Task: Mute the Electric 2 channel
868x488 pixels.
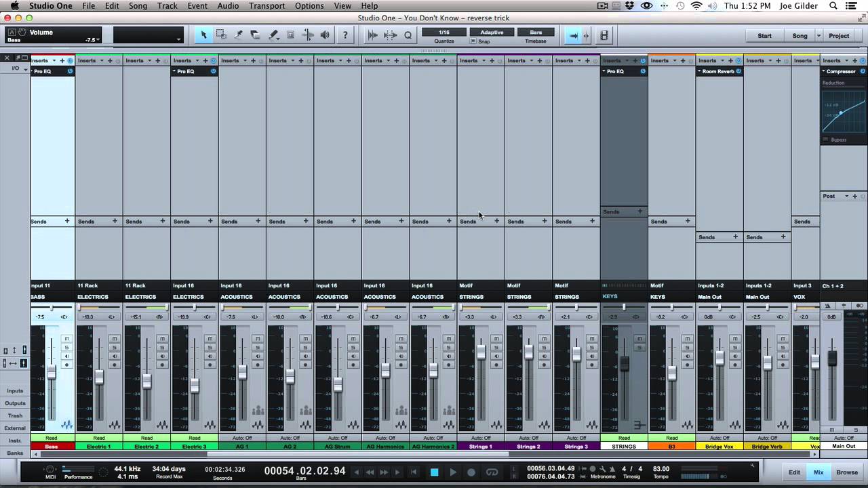Action: [x=162, y=339]
